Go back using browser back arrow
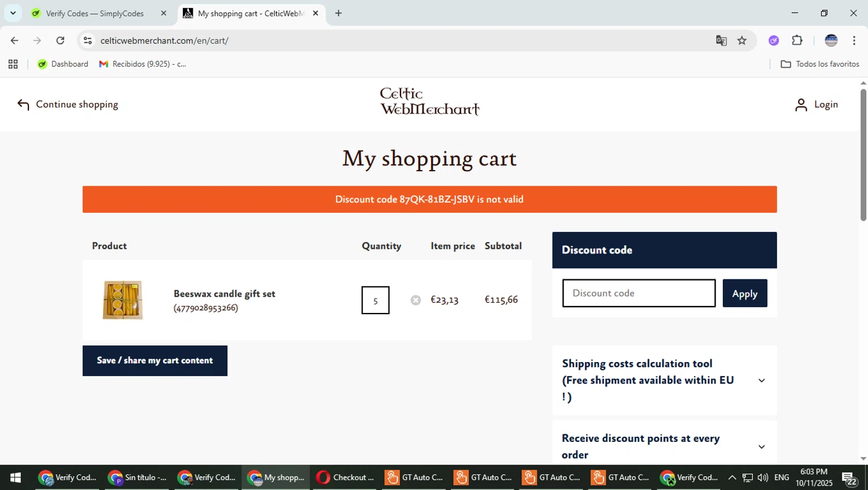 14,40
